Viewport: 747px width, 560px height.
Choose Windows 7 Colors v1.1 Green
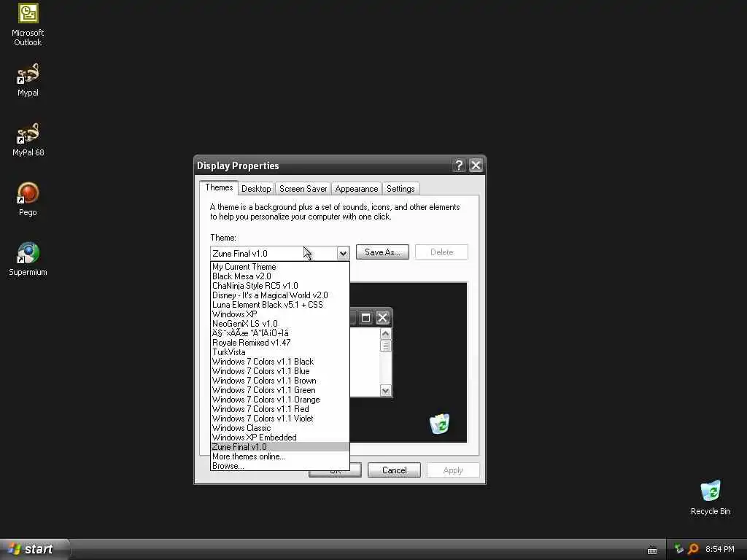click(x=279, y=390)
